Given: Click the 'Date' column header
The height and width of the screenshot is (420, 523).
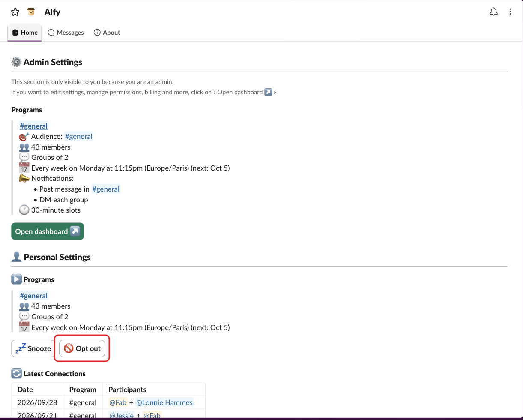Looking at the screenshot, I should tap(25, 390).
